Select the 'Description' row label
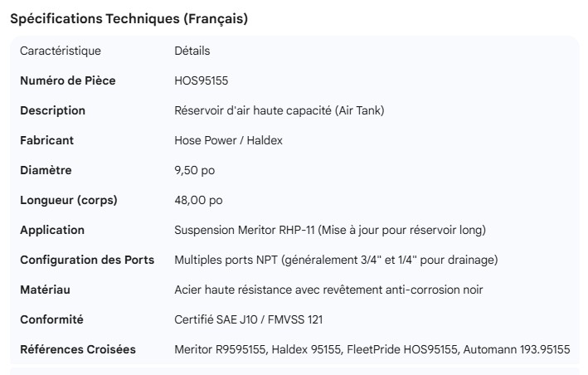 [x=52, y=110]
